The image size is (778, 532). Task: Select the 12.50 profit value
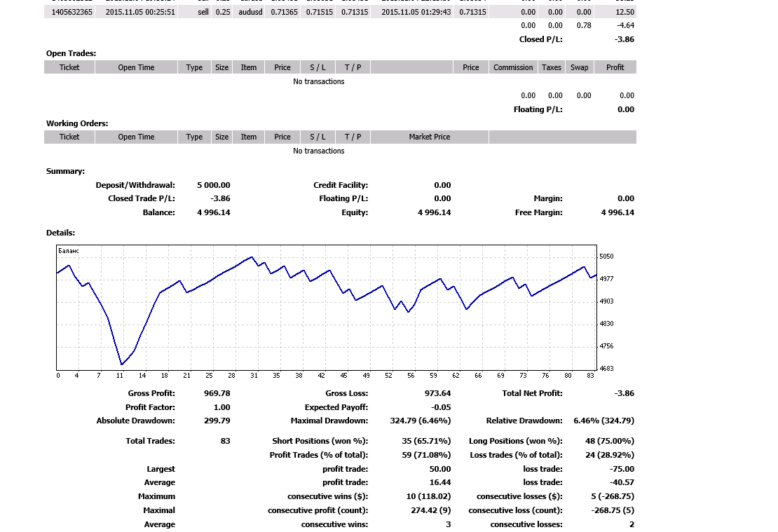pyautogui.click(x=625, y=12)
